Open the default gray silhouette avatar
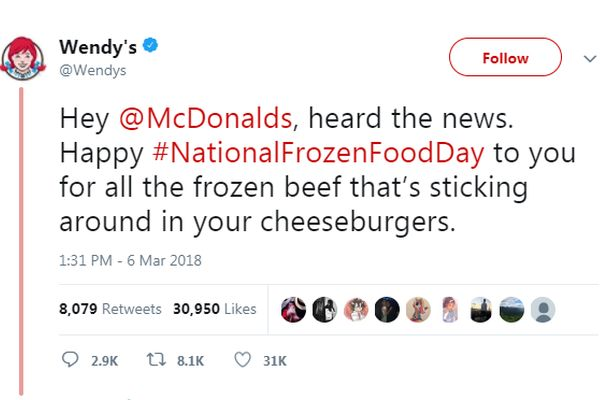The image size is (600, 400). coord(543,310)
